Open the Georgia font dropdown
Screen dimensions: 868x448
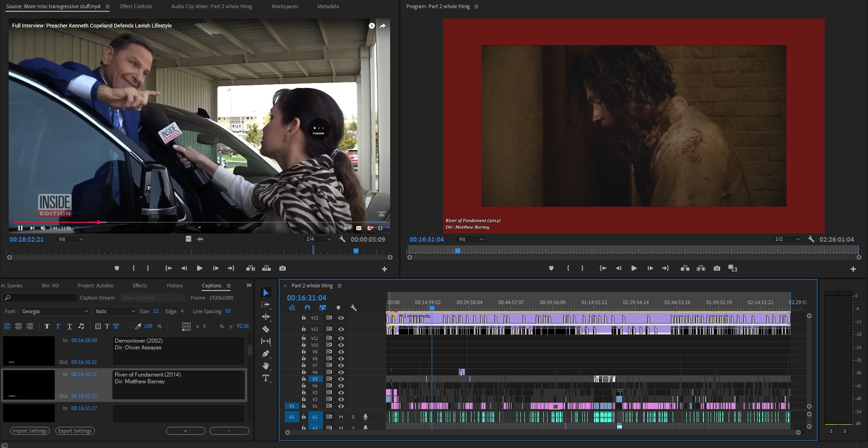pyautogui.click(x=54, y=311)
